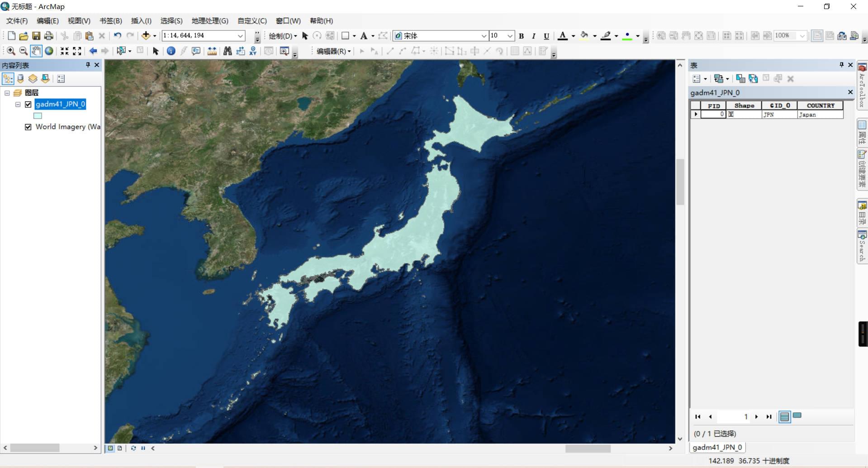Image resolution: width=868 pixels, height=468 pixels.
Task: Click List By Visibility icon
Action: (x=33, y=79)
